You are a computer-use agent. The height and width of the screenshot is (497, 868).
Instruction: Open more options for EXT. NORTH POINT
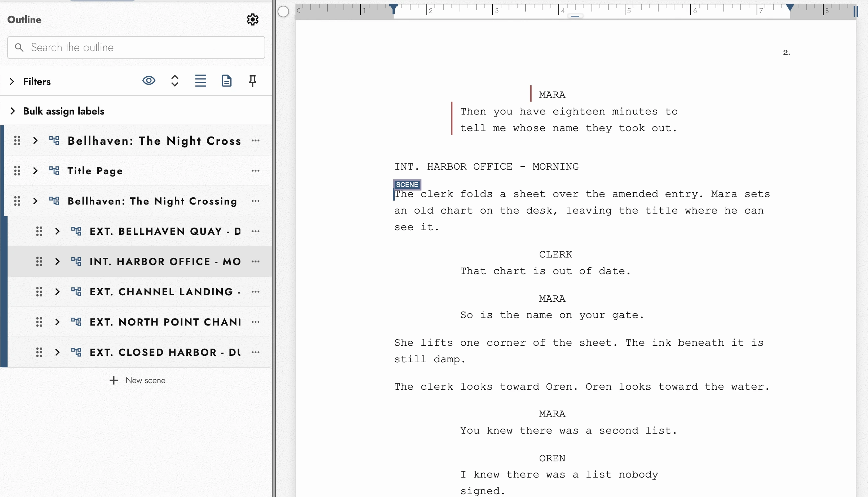(256, 322)
